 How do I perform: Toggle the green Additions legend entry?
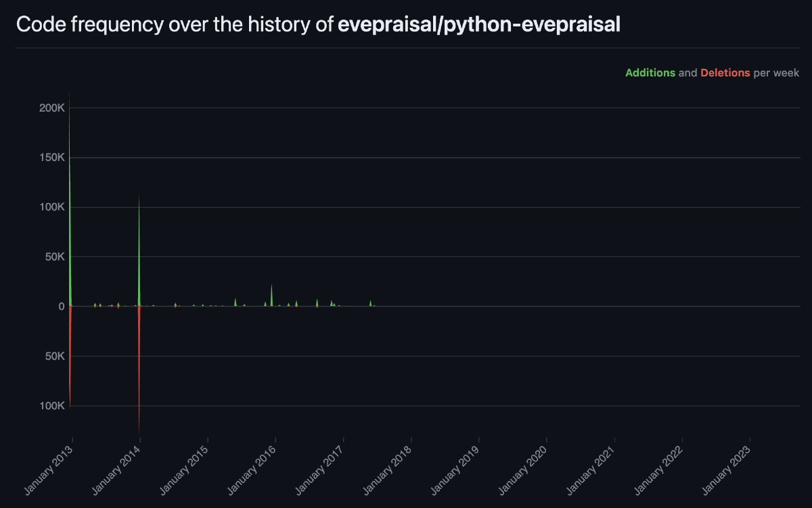[650, 72]
